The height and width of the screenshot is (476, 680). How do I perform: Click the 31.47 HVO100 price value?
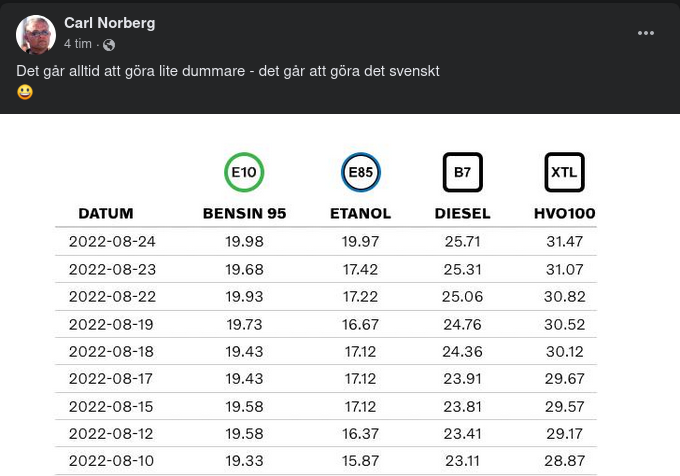(564, 241)
